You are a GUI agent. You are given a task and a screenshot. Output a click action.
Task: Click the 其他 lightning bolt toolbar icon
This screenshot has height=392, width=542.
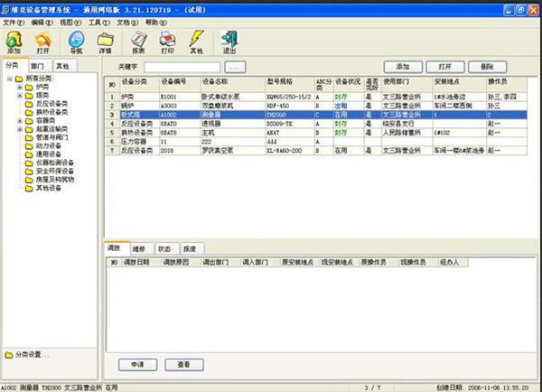coord(196,42)
